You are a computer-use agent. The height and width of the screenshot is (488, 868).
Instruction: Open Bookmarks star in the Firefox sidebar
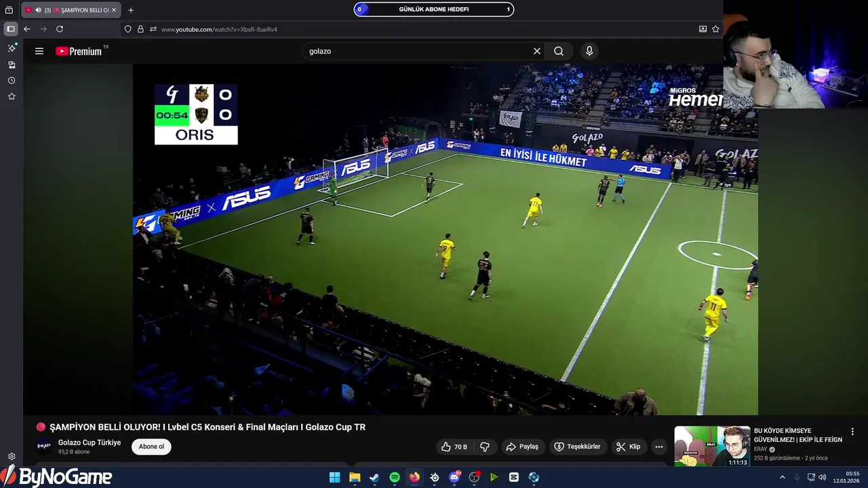tap(12, 96)
